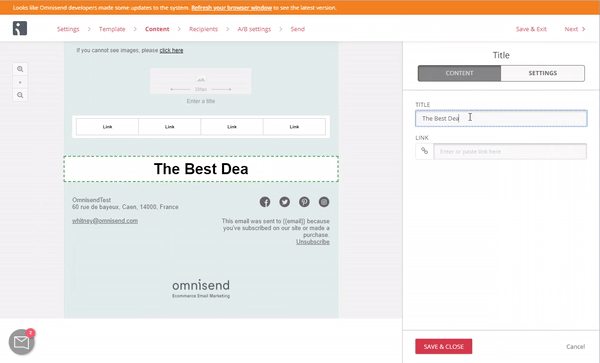
Task: Open the chat envelope widget
Action: (x=21, y=342)
